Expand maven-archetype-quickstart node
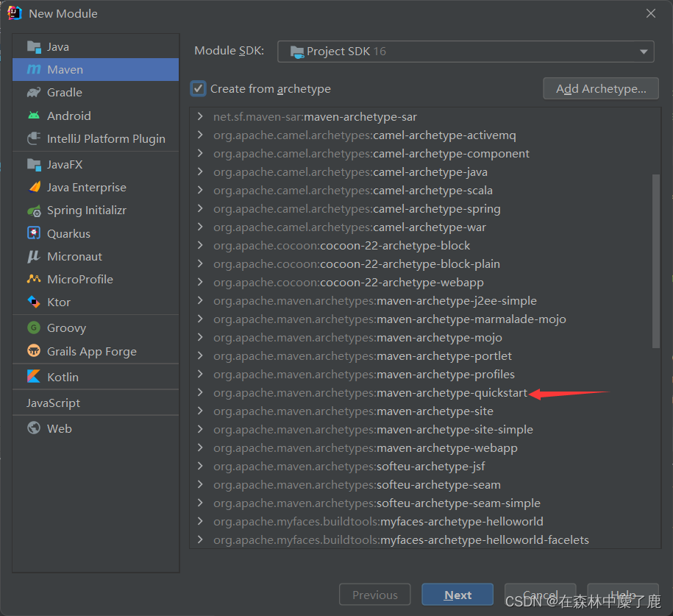Viewport: 673px width, 616px height. click(200, 392)
